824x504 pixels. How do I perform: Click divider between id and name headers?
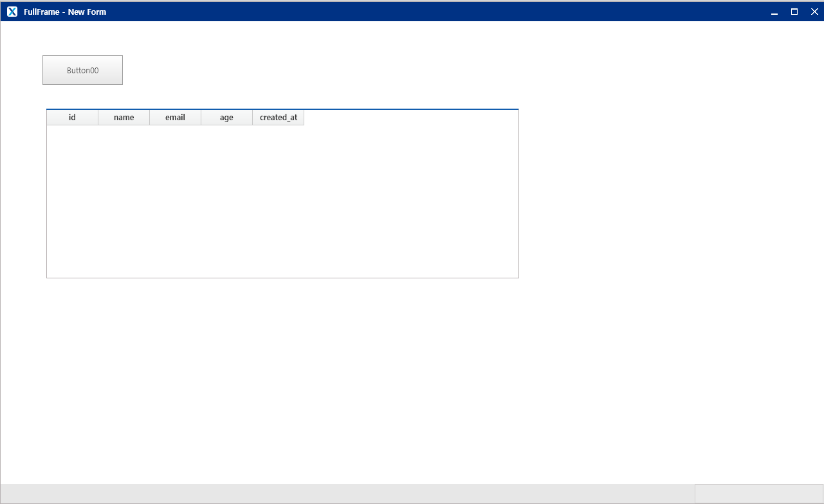tap(98, 118)
